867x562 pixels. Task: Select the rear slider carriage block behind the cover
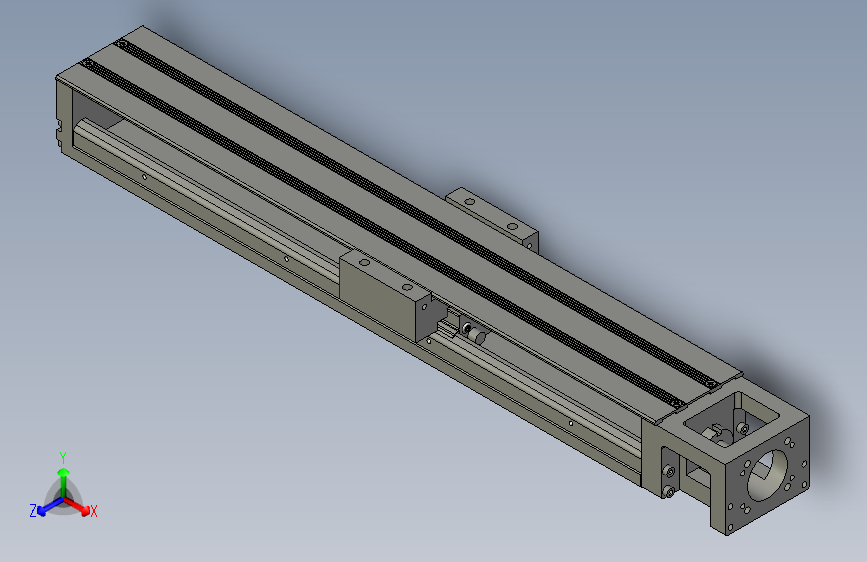point(492,220)
